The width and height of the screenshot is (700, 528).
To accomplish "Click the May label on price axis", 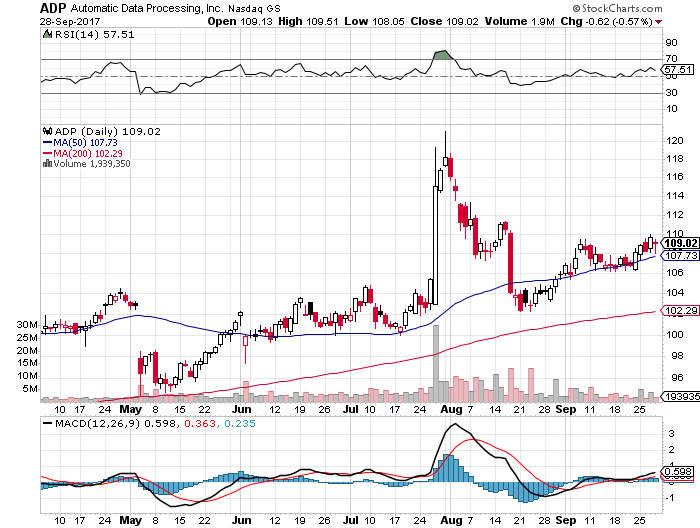I will point(128,409).
